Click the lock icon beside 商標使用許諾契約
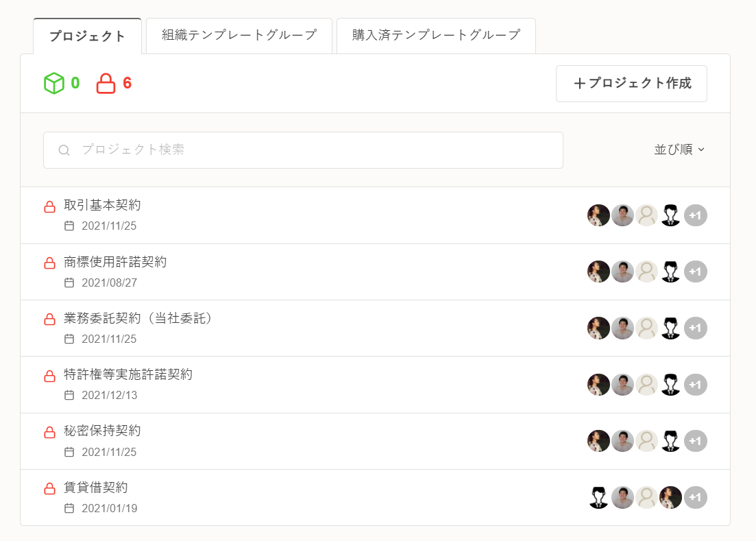 (x=49, y=263)
